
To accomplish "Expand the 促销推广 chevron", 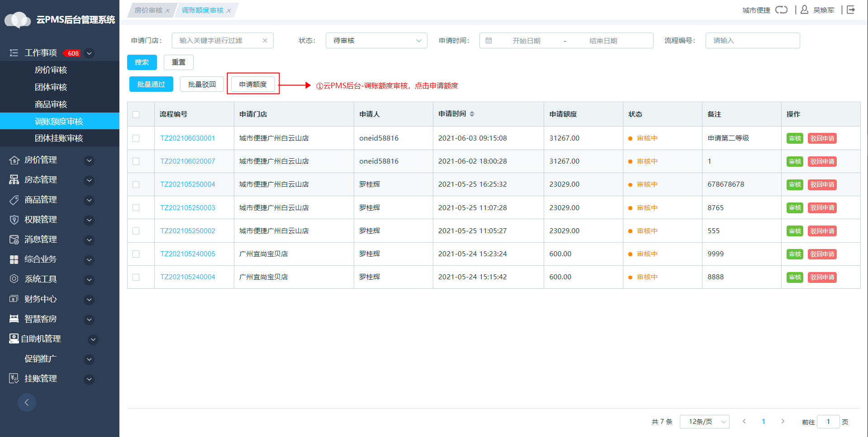I will pos(90,359).
